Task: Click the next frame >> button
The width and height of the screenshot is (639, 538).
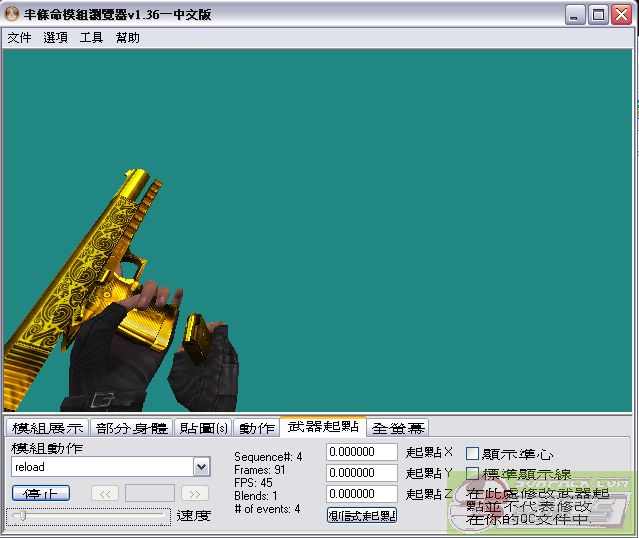Action: [x=195, y=493]
